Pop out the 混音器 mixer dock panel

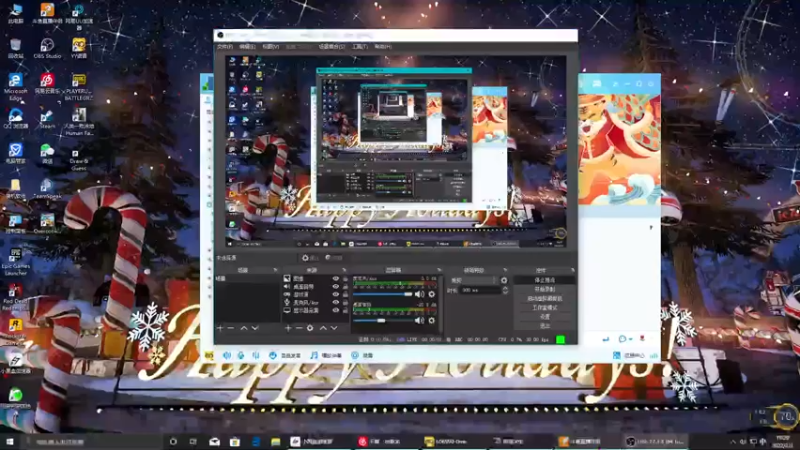pos(439,270)
